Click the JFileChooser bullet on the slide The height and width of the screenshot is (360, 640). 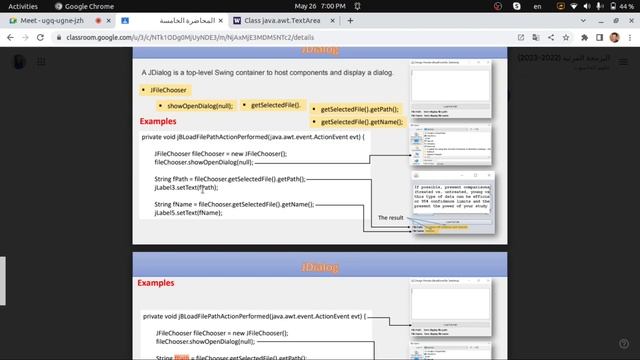pyautogui.click(x=165, y=90)
